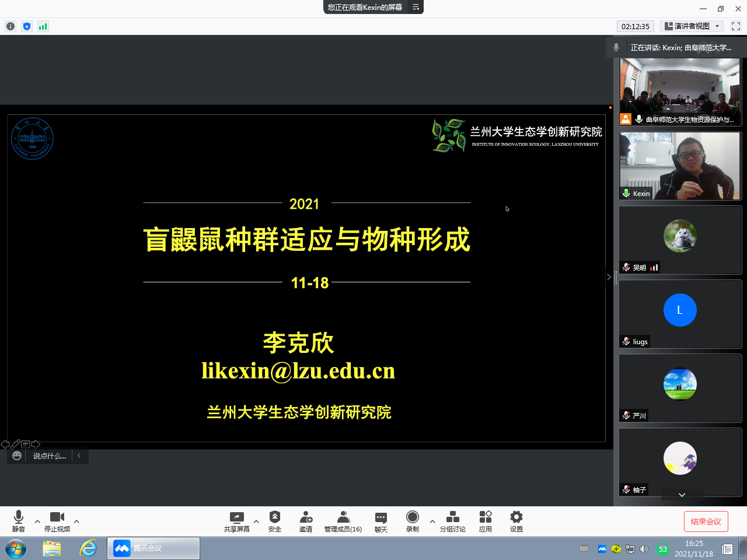Open the screen sharing banner menu icon
This screenshot has width=747, height=560.
[416, 7]
